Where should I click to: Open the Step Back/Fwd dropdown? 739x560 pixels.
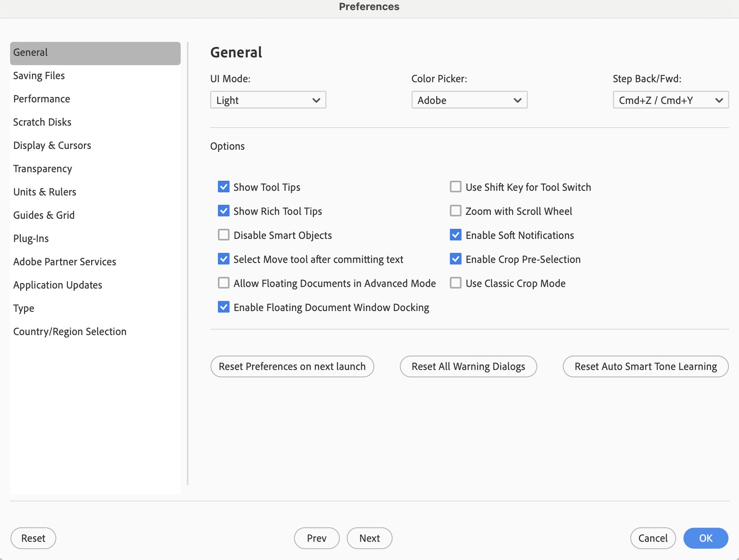(x=670, y=100)
